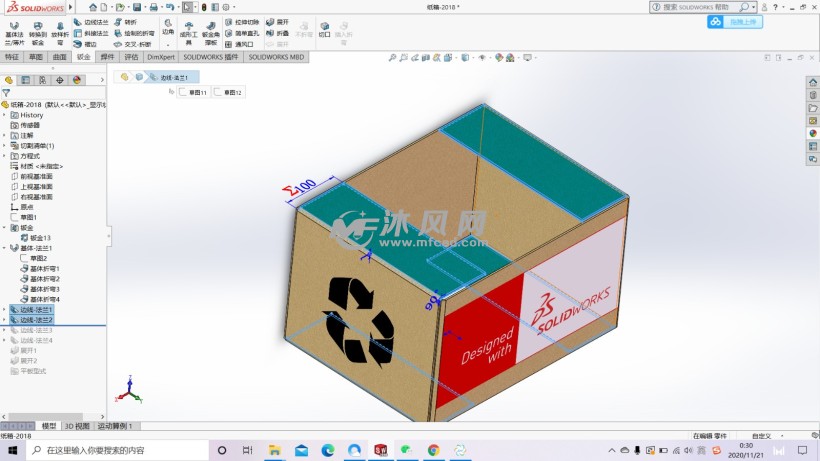Click the blue cloud upload button
This screenshot has width=820, height=461.
point(735,21)
